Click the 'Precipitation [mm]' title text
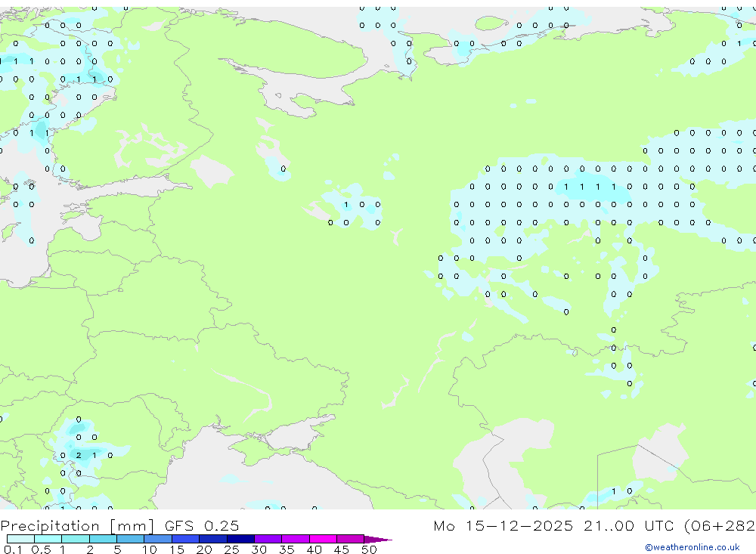Screen dimensions: 756x554 tap(77, 526)
